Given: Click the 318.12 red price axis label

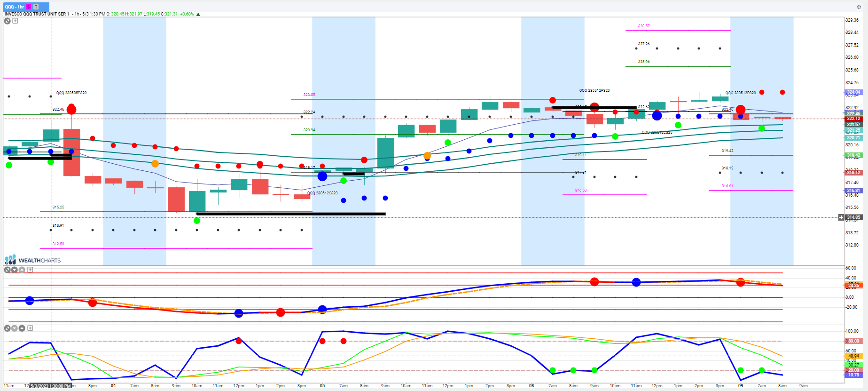Looking at the screenshot, I should [x=853, y=173].
